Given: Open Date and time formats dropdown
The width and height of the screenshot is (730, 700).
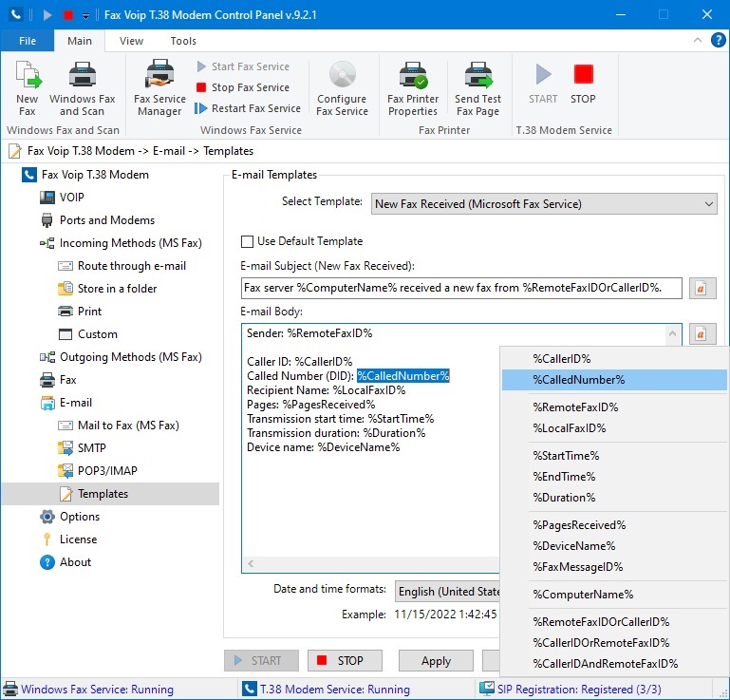Looking at the screenshot, I should (x=447, y=592).
